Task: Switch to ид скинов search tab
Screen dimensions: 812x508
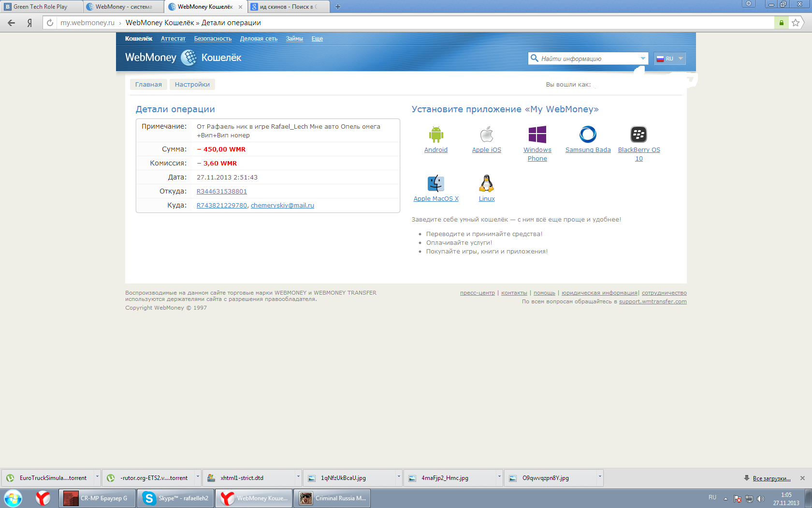Action: tap(288, 7)
